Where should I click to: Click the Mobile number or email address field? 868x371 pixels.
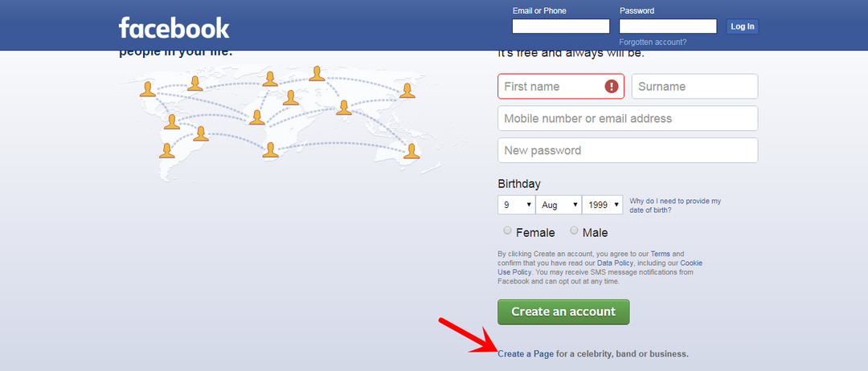(628, 118)
